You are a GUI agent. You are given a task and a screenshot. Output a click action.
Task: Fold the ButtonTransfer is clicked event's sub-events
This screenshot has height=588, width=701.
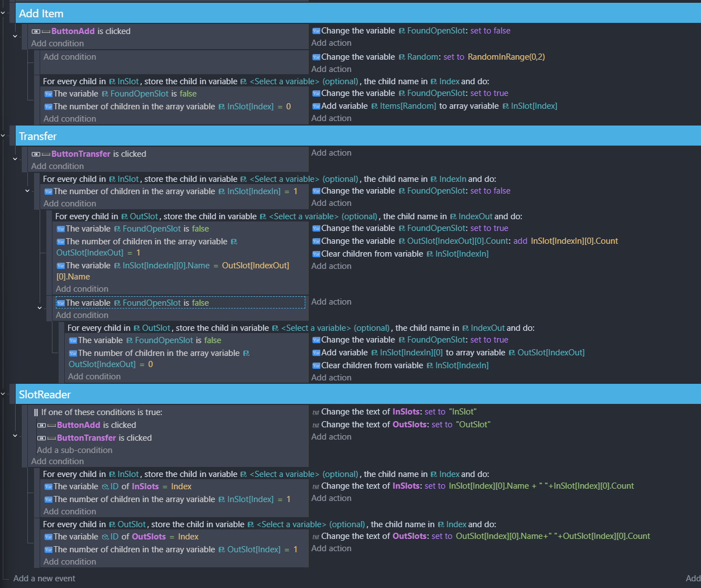[15, 159]
